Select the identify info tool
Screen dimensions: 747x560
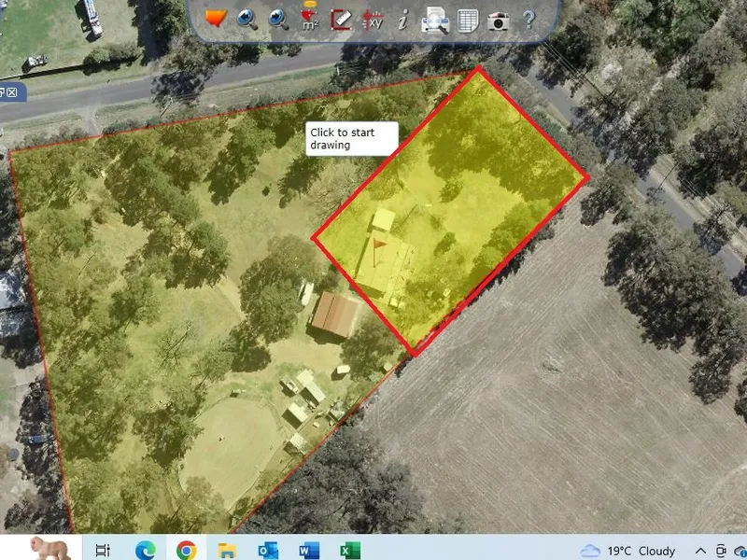click(403, 20)
